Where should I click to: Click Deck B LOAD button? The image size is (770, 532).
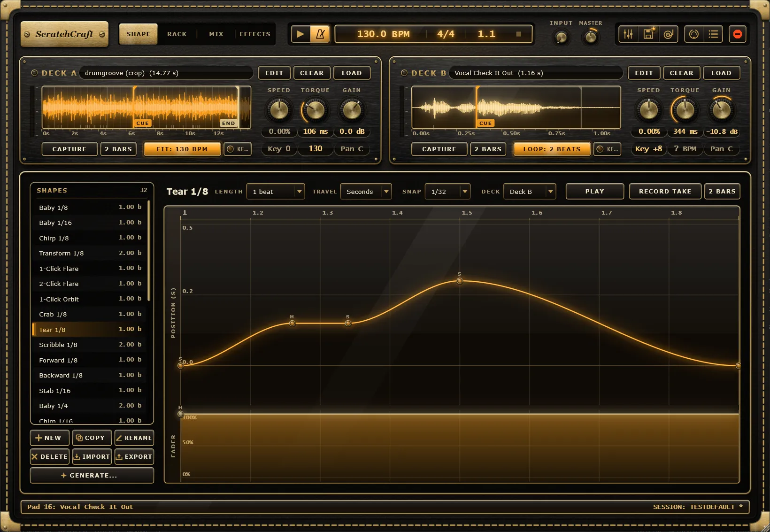coord(722,73)
